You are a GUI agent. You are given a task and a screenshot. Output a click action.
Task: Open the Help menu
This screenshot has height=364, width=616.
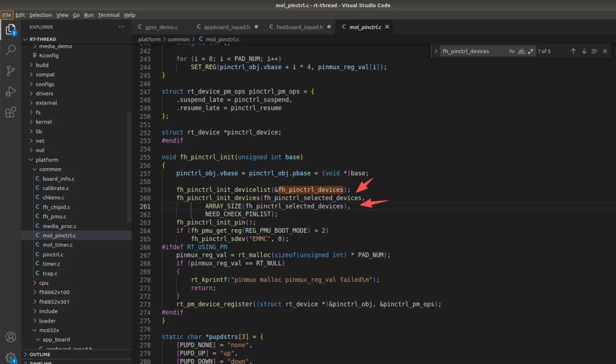pos(130,15)
